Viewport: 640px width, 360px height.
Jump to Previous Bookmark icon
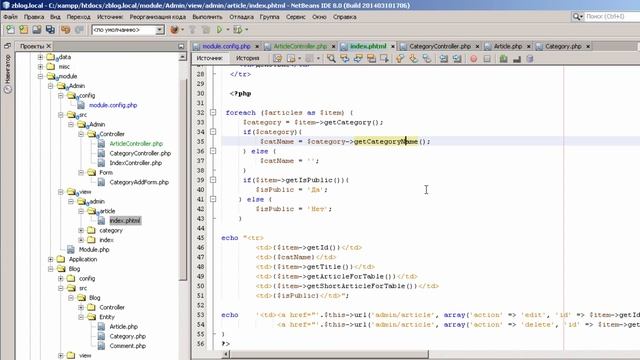pos(400,59)
